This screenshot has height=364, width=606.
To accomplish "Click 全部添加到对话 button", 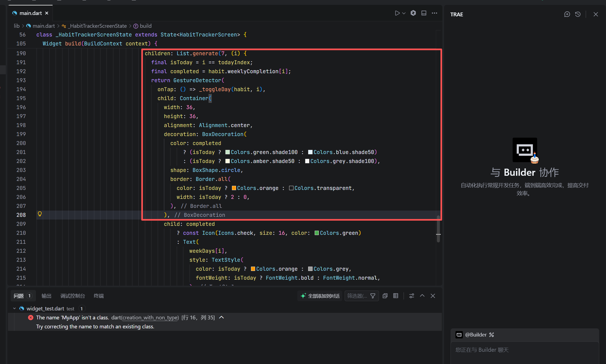I will tap(320, 296).
